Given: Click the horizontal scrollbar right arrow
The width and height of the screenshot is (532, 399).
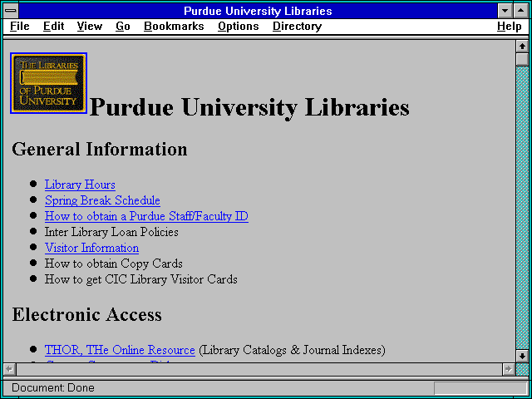Looking at the screenshot, I should 508,369.
